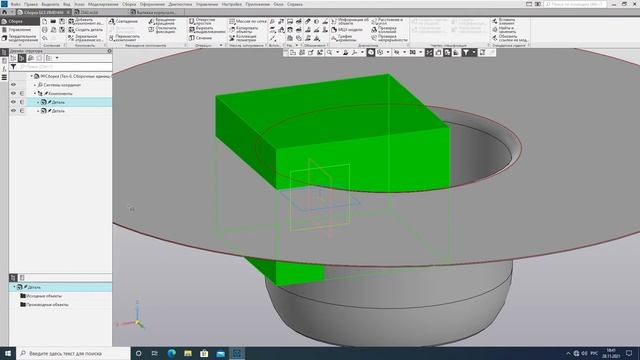This screenshot has height=360, width=640.
Task: Select the Зеркальное отражение компонентов tool
Action: (x=86, y=38)
